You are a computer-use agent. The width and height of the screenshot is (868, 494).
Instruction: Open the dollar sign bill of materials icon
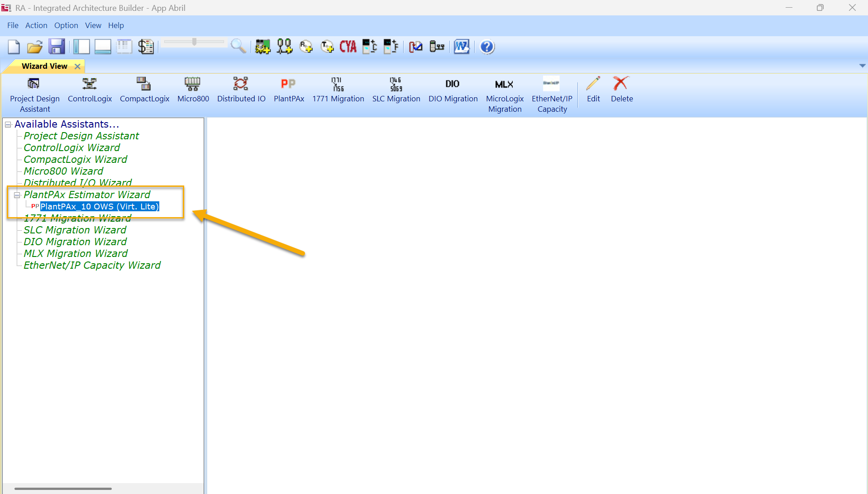pos(146,47)
